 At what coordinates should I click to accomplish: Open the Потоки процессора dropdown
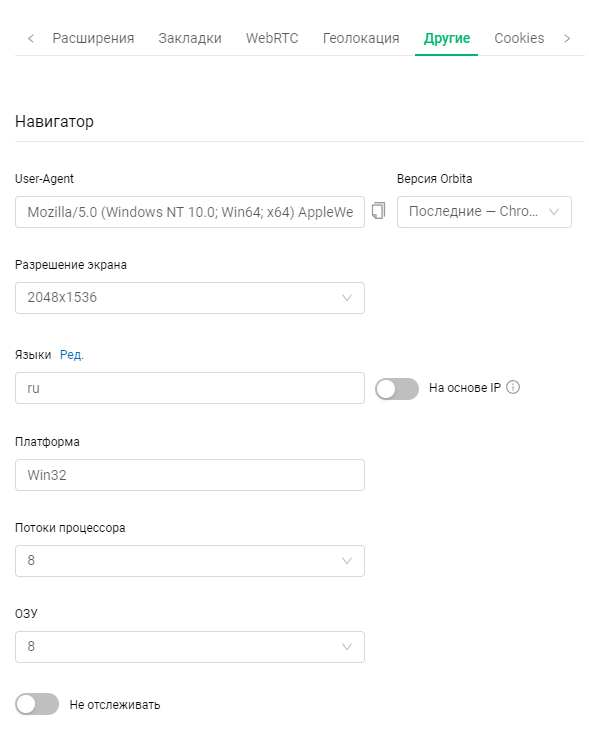click(x=190, y=560)
